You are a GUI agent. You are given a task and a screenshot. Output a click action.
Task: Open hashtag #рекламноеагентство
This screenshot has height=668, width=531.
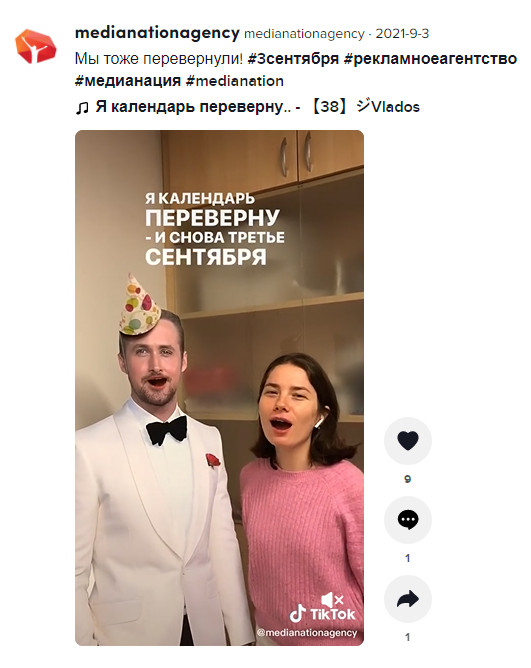tap(430, 59)
